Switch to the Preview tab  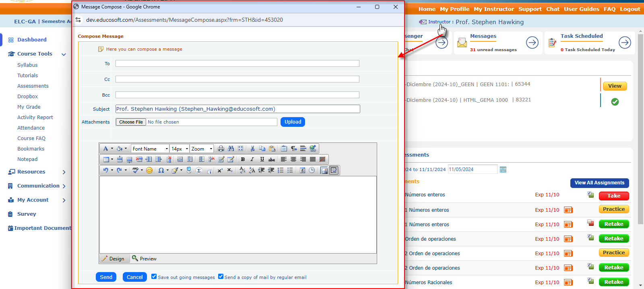click(144, 259)
